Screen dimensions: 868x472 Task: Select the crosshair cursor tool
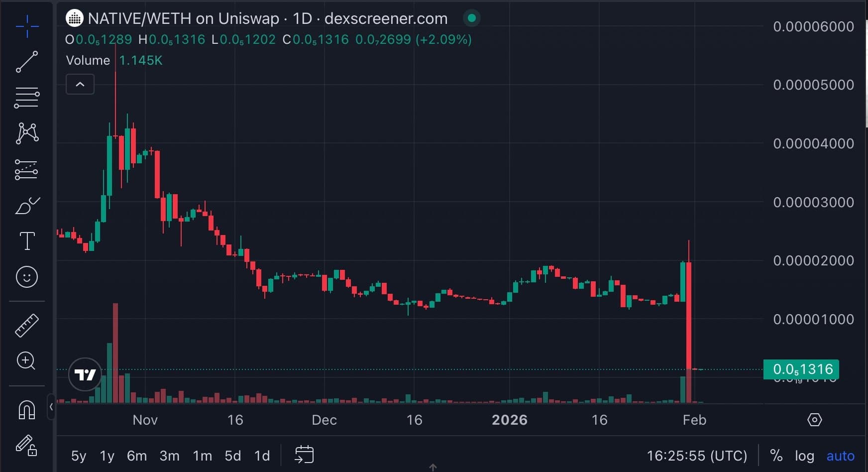coord(27,26)
